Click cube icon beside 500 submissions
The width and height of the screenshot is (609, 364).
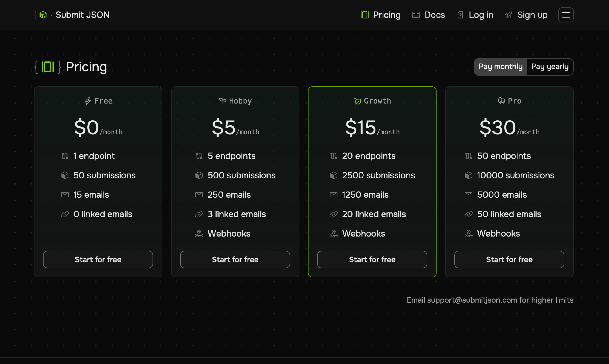click(x=199, y=175)
